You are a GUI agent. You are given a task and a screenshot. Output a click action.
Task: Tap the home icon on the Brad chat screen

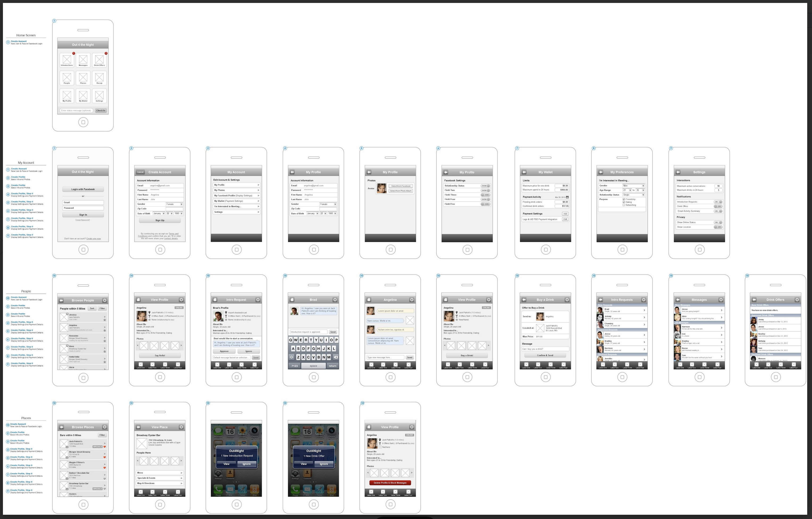(x=292, y=300)
